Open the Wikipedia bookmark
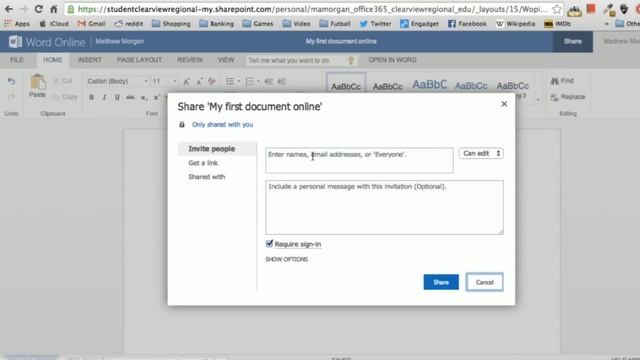640x360 pixels. 516,24
